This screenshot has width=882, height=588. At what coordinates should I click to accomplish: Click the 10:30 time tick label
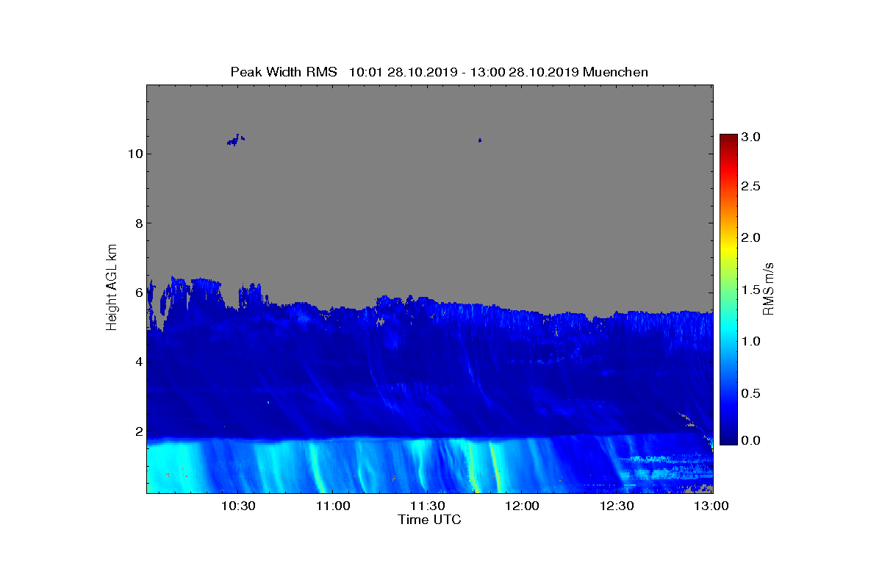coord(237,506)
